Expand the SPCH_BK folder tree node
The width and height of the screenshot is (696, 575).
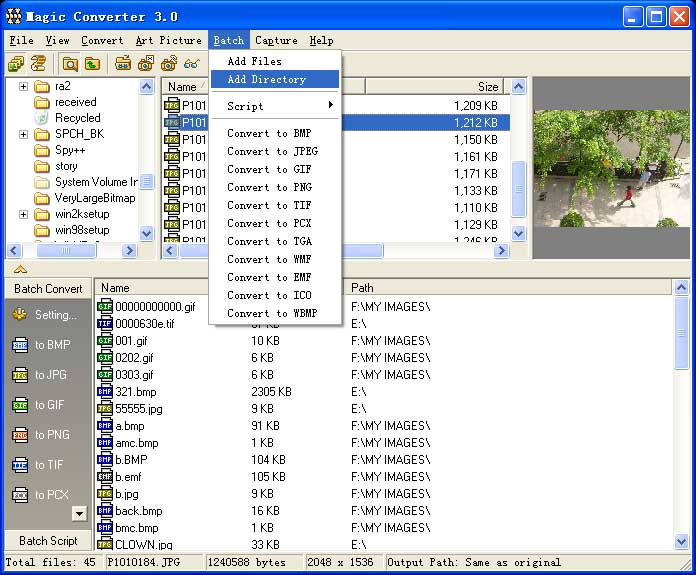click(23, 134)
